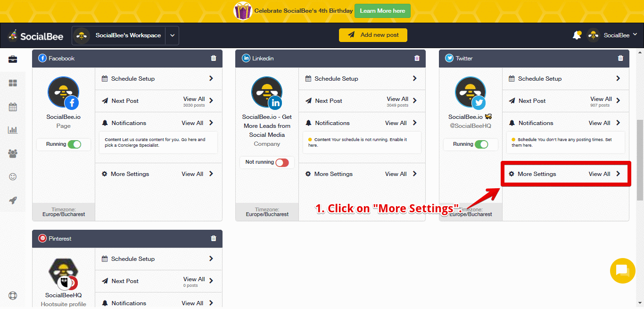View All Twitter more settings
This screenshot has height=309, width=644.
pyautogui.click(x=600, y=174)
